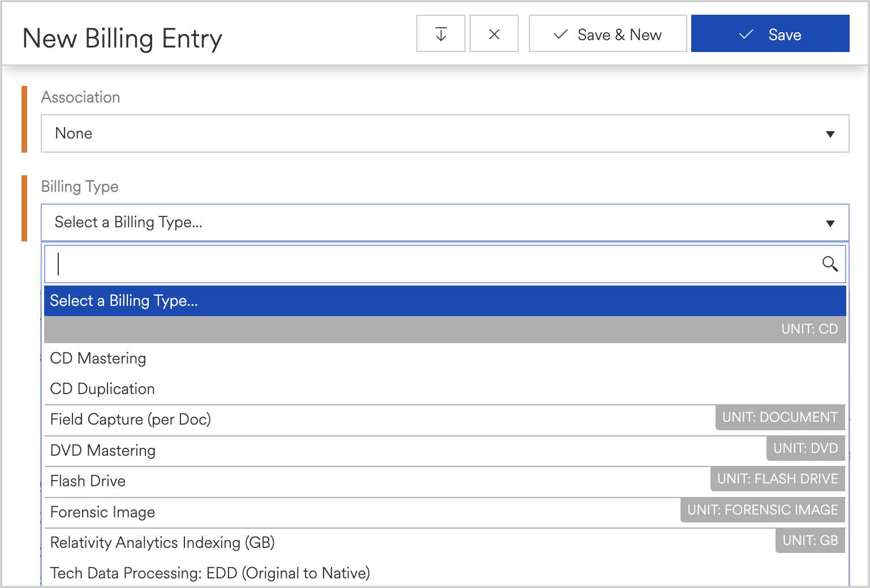Select Relativity Analytics Indexing (GB)

(x=445, y=543)
